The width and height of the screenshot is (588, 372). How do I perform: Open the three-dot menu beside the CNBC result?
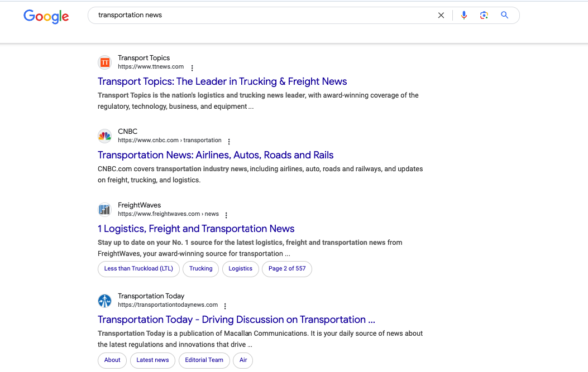tap(229, 141)
